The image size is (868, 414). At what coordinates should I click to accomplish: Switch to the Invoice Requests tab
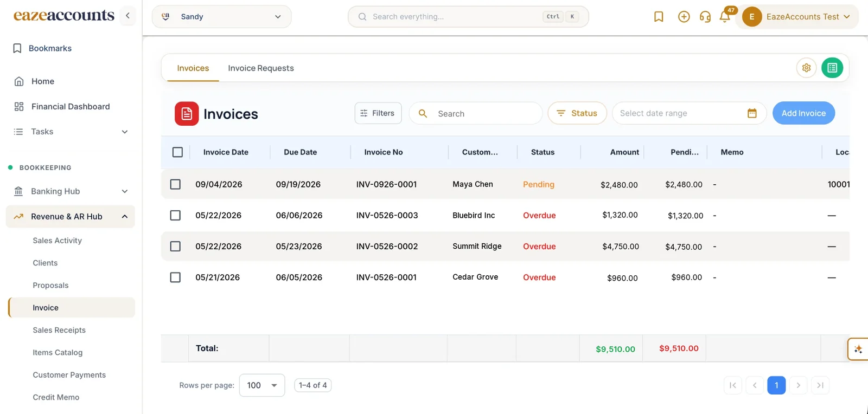tap(261, 68)
